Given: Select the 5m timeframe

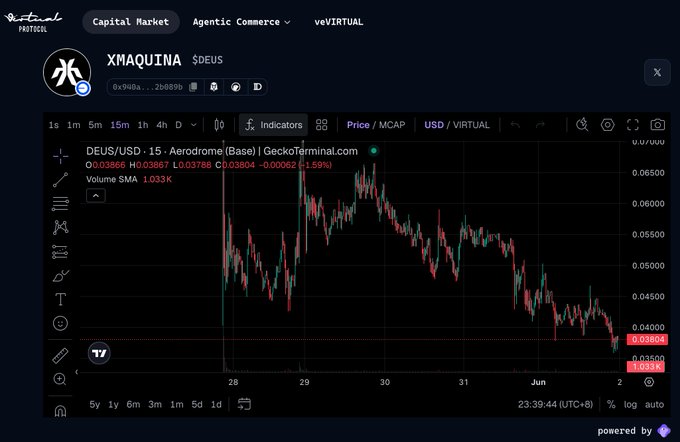Looking at the screenshot, I should point(95,125).
